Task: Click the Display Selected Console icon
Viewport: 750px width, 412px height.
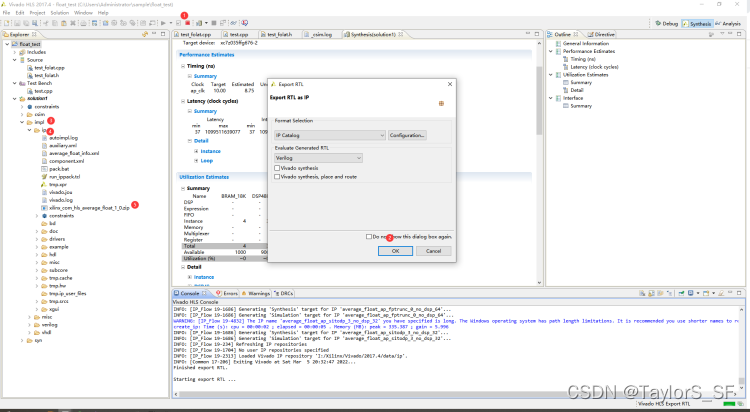Action: click(x=691, y=293)
